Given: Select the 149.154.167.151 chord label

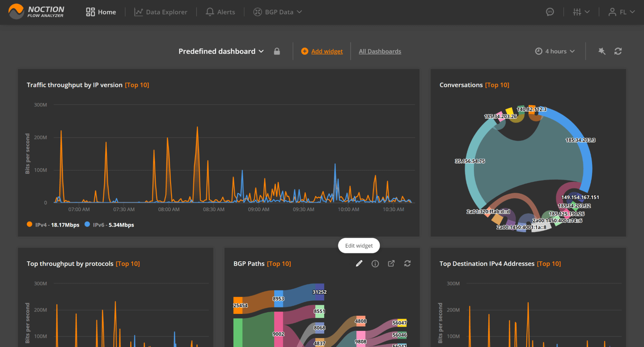Looking at the screenshot, I should (x=580, y=197).
